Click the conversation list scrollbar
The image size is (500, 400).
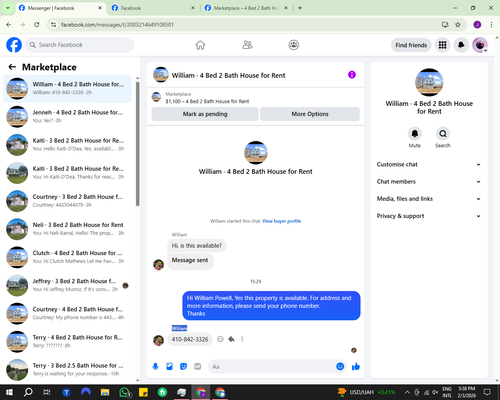(x=138, y=143)
